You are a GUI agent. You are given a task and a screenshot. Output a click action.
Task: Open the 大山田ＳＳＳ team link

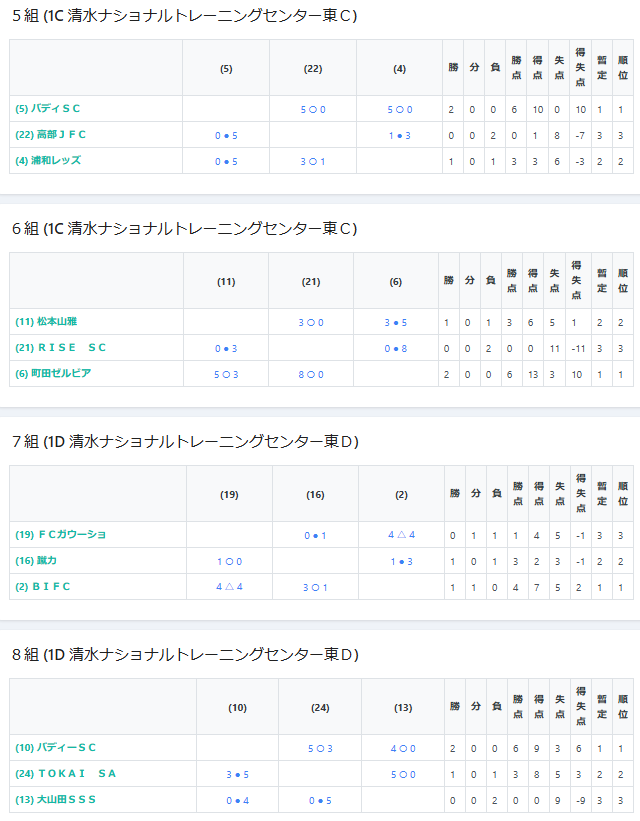coord(56,800)
